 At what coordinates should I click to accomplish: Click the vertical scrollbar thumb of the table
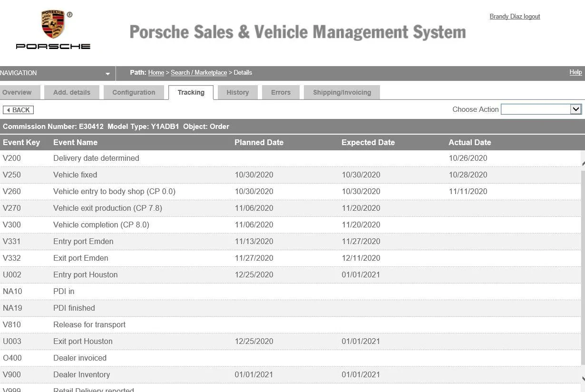pyautogui.click(x=583, y=268)
